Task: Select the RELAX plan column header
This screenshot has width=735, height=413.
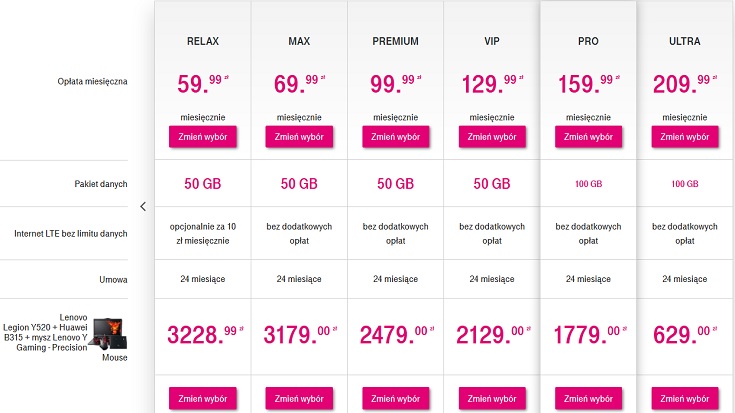Action: point(203,42)
